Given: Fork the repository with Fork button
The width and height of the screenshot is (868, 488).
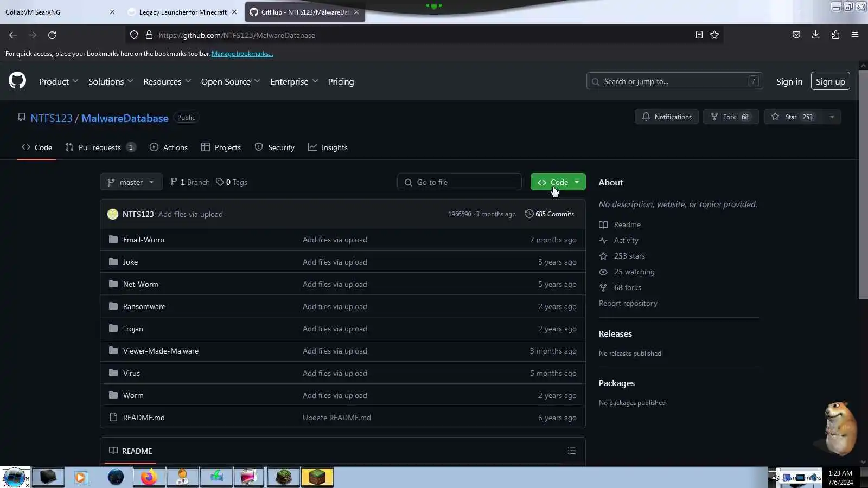Looking at the screenshot, I should pyautogui.click(x=731, y=117).
